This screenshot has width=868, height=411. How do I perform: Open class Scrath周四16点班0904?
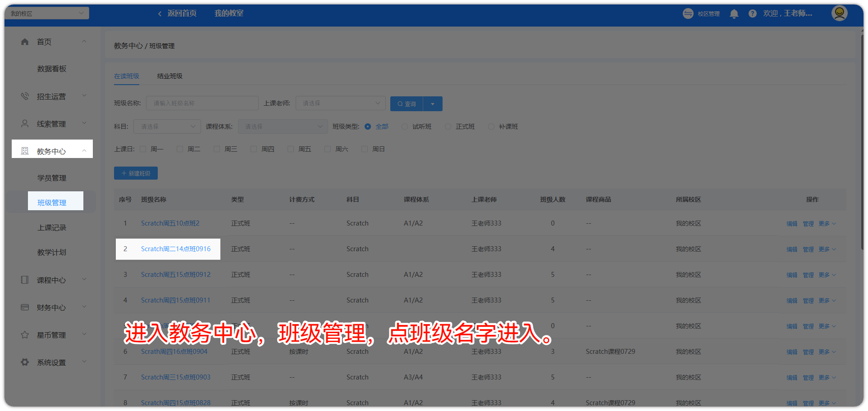174,352
